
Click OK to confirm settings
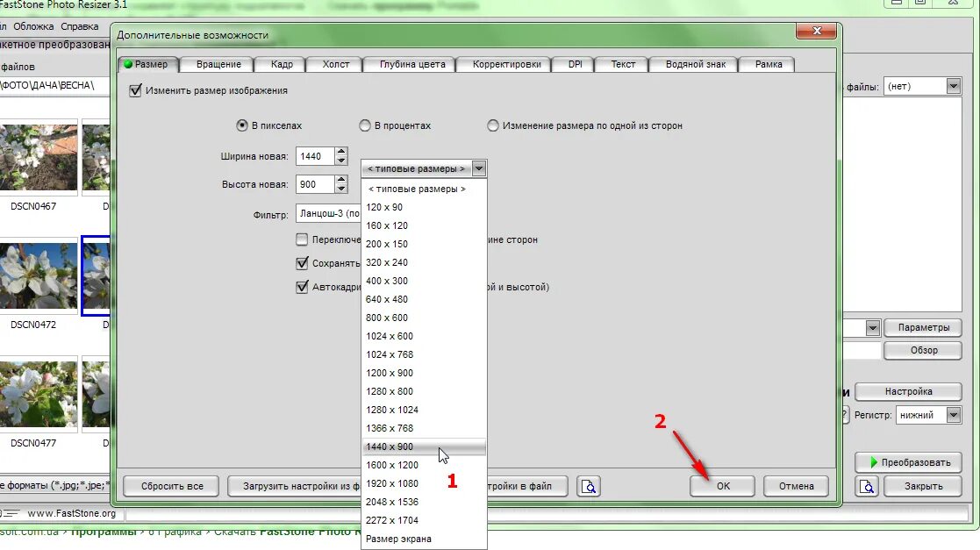[x=723, y=486]
